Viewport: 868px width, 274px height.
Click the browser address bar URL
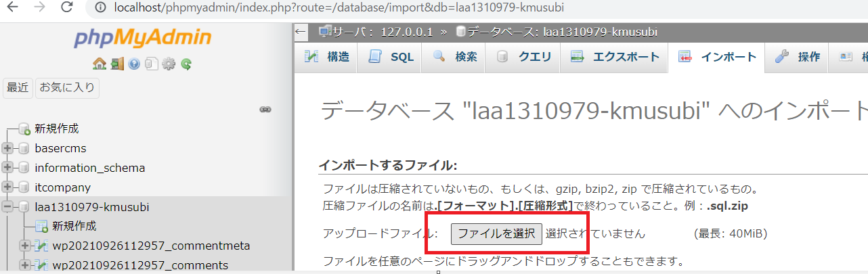click(x=339, y=7)
